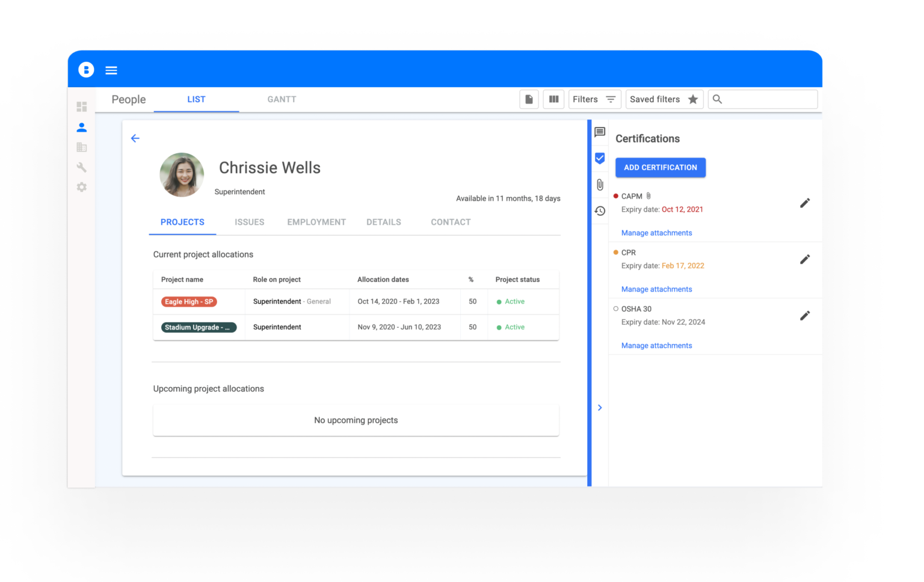This screenshot has width=924, height=582.
Task: Switch to the GANTT tab
Action: point(282,100)
